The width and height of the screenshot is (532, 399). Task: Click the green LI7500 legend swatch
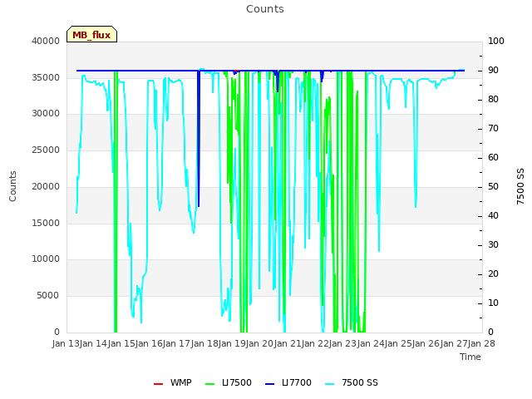click(210, 384)
